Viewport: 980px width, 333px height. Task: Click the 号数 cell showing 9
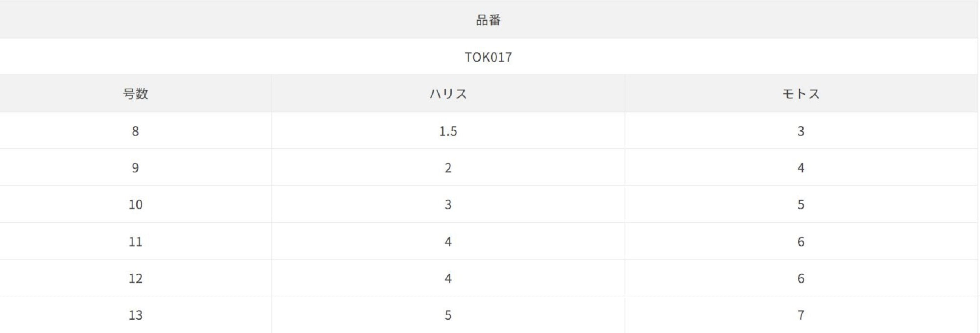pos(135,168)
